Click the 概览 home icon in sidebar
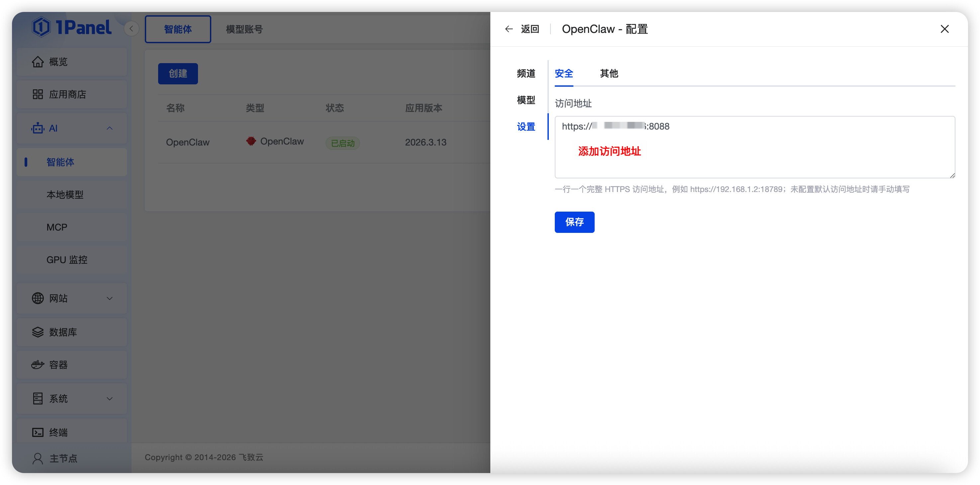This screenshot has height=485, width=980. [x=38, y=62]
